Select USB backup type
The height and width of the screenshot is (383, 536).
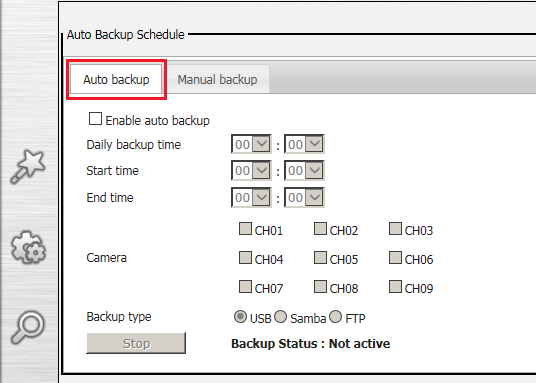[240, 317]
